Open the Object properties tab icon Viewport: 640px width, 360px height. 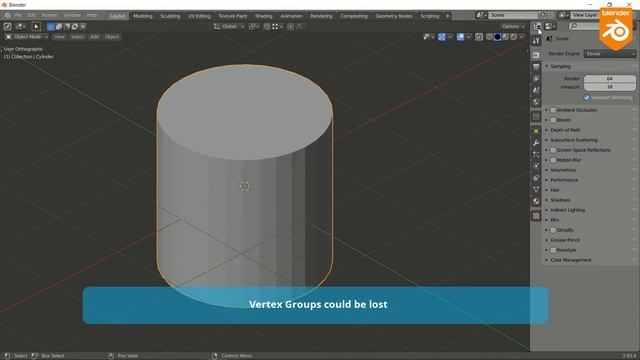click(536, 131)
